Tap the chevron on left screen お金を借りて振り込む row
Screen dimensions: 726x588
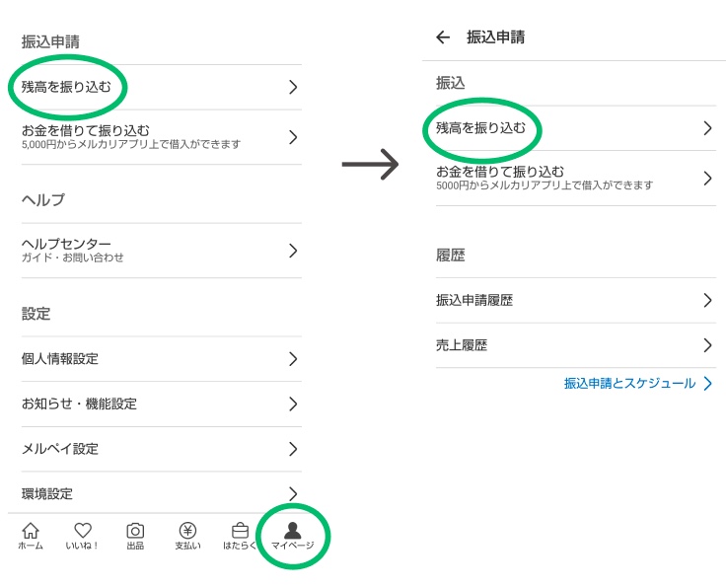(x=293, y=137)
